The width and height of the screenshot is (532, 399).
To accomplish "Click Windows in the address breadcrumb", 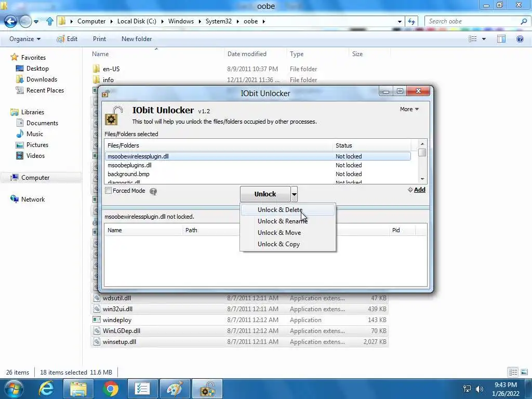I will [x=181, y=21].
